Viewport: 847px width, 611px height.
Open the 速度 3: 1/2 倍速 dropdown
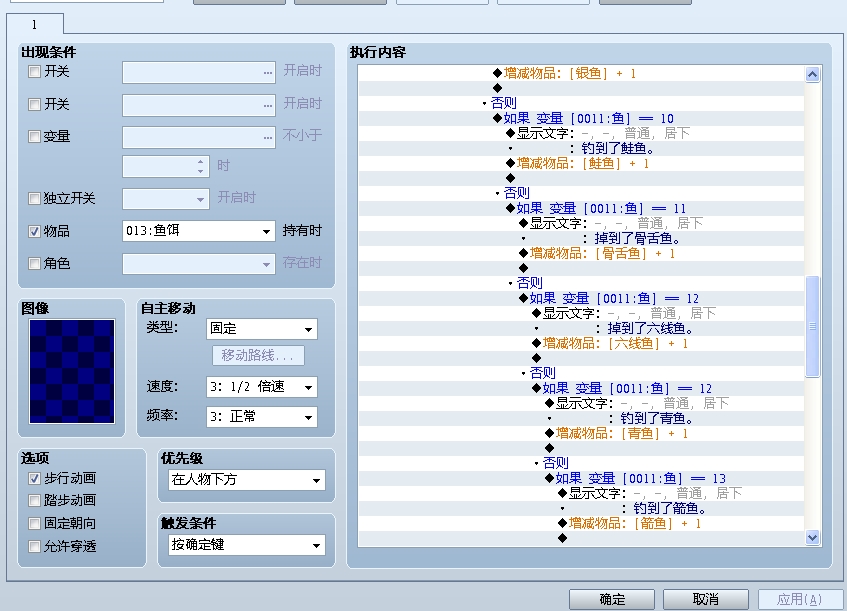pyautogui.click(x=262, y=387)
